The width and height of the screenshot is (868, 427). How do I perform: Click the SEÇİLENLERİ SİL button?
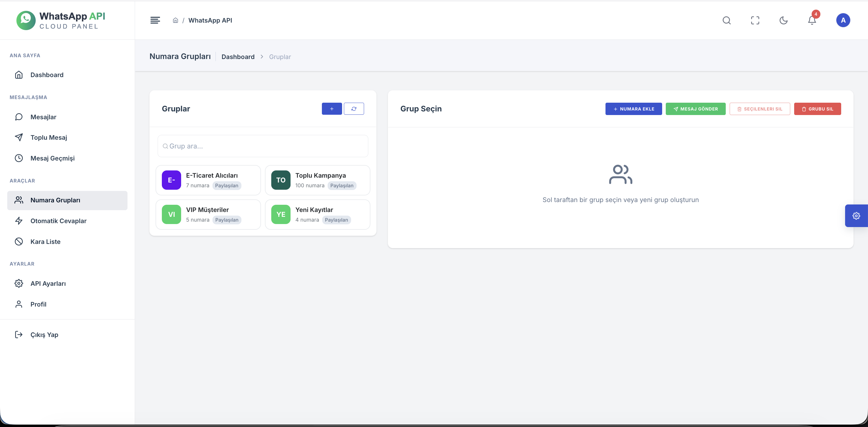coord(759,109)
